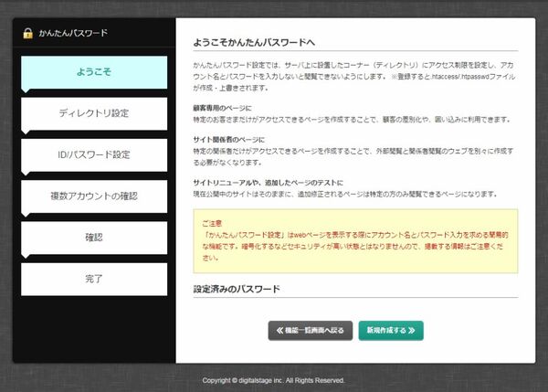Select the 完了 step in the sidebar

pos(94,280)
